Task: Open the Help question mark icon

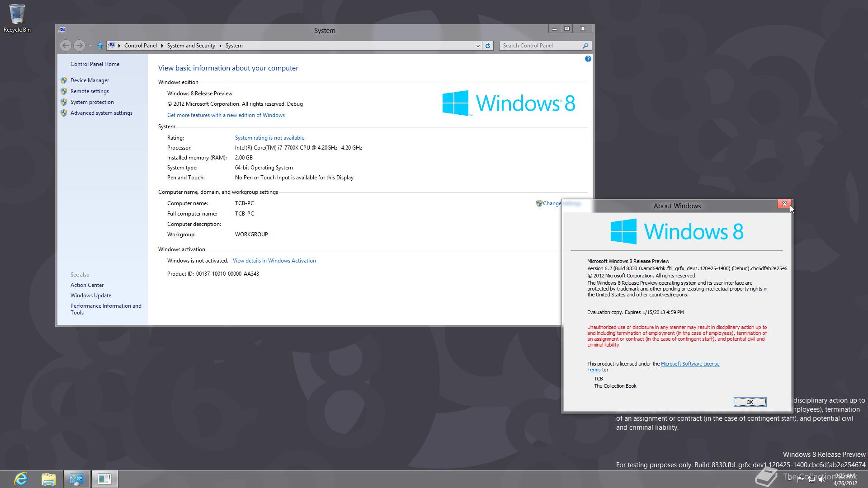Action: pyautogui.click(x=588, y=59)
